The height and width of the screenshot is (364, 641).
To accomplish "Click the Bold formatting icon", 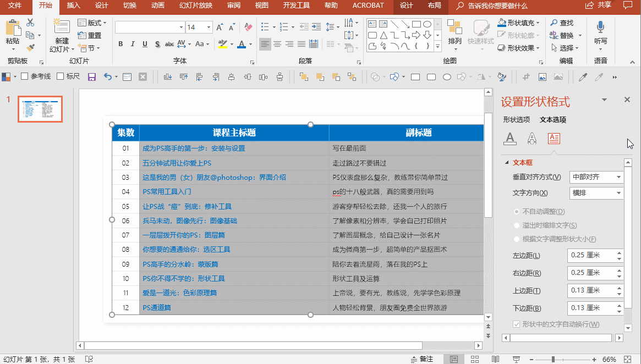I will (120, 44).
